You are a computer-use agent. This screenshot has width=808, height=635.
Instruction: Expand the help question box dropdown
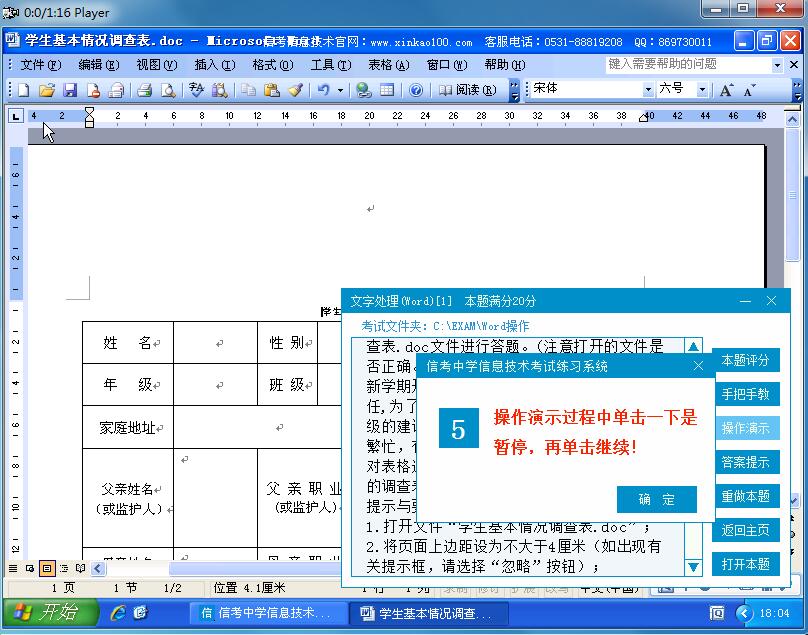pos(777,63)
